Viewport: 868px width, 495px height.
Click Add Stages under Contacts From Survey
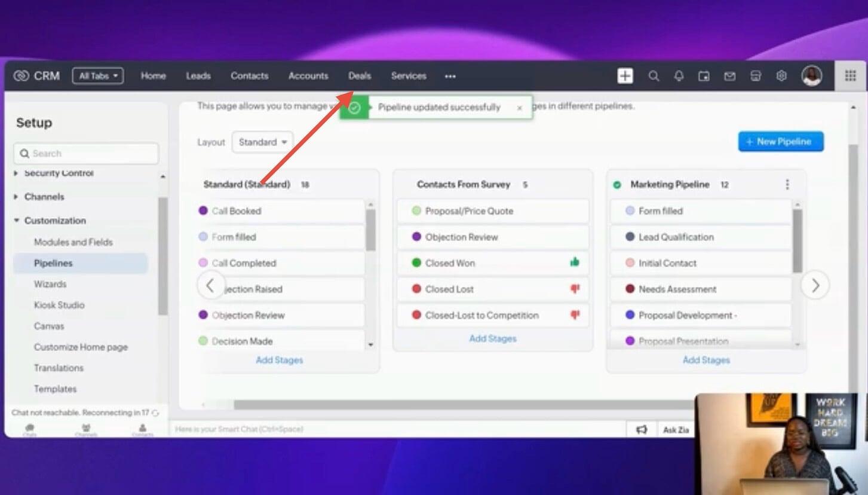[x=492, y=338]
